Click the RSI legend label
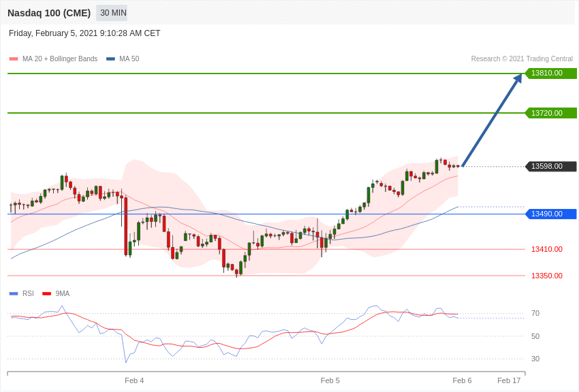This screenshot has height=392, width=579. [28, 293]
